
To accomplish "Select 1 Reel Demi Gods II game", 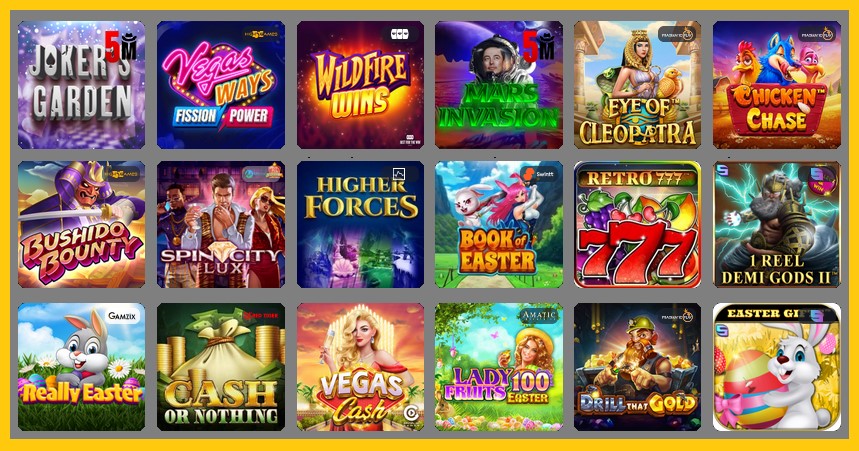I will [777, 225].
